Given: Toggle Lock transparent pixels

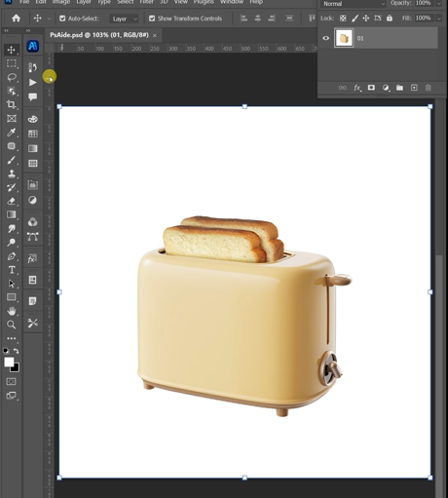Looking at the screenshot, I should click(x=343, y=19).
